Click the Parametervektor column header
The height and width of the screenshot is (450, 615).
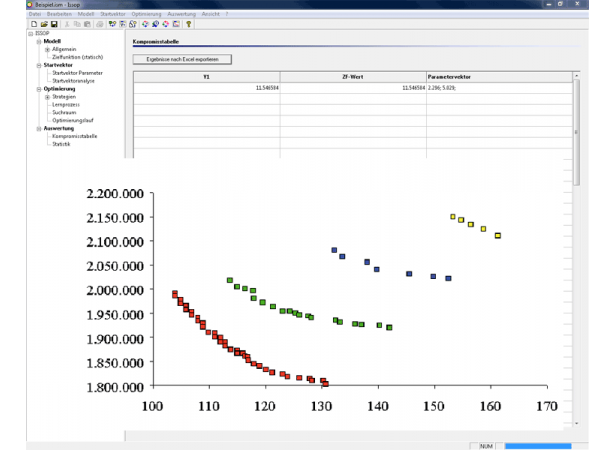tap(496, 76)
